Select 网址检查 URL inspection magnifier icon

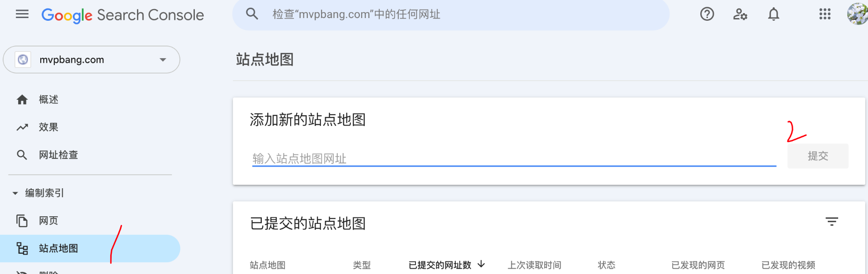(22, 154)
